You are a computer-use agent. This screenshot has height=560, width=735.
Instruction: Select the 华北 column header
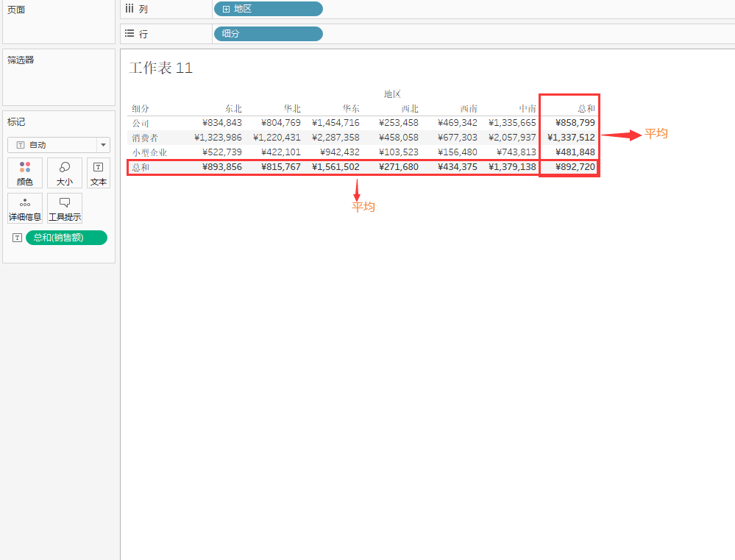click(292, 109)
